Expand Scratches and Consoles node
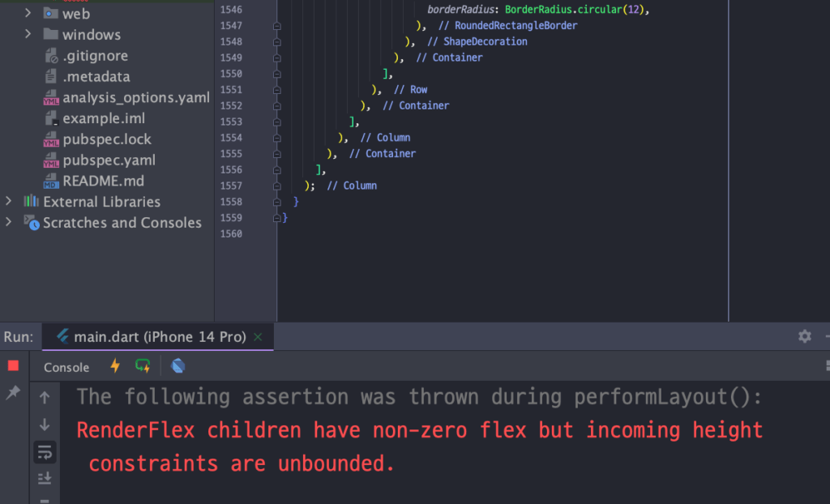830x504 pixels. tap(9, 222)
